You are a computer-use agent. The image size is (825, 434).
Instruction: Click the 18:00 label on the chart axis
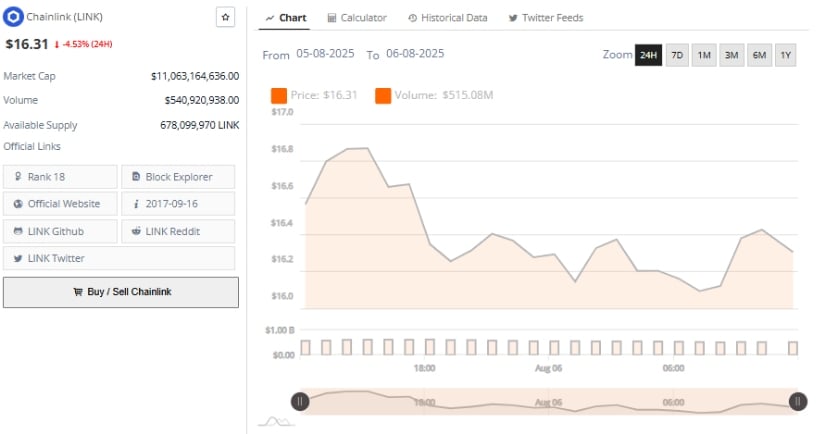(x=424, y=368)
